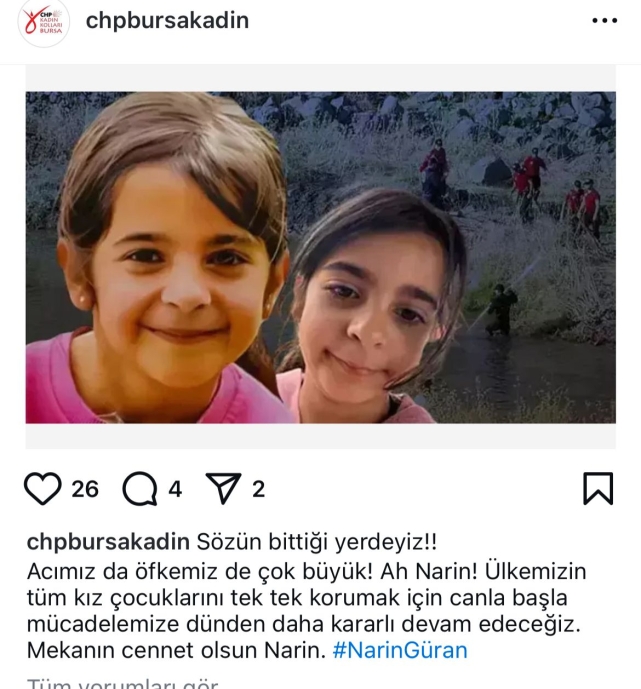Open comments via speech bubble icon
Screen dimensions: 641x689
[x=140, y=489]
